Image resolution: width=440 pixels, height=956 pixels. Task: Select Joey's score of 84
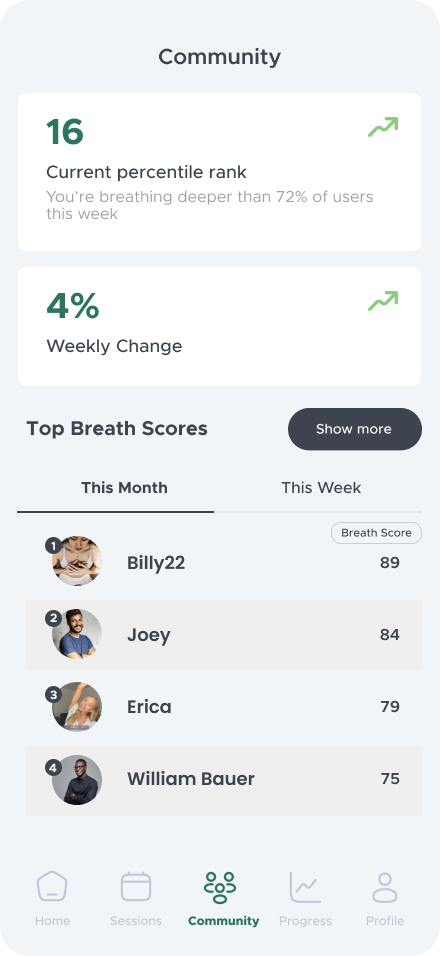point(389,635)
